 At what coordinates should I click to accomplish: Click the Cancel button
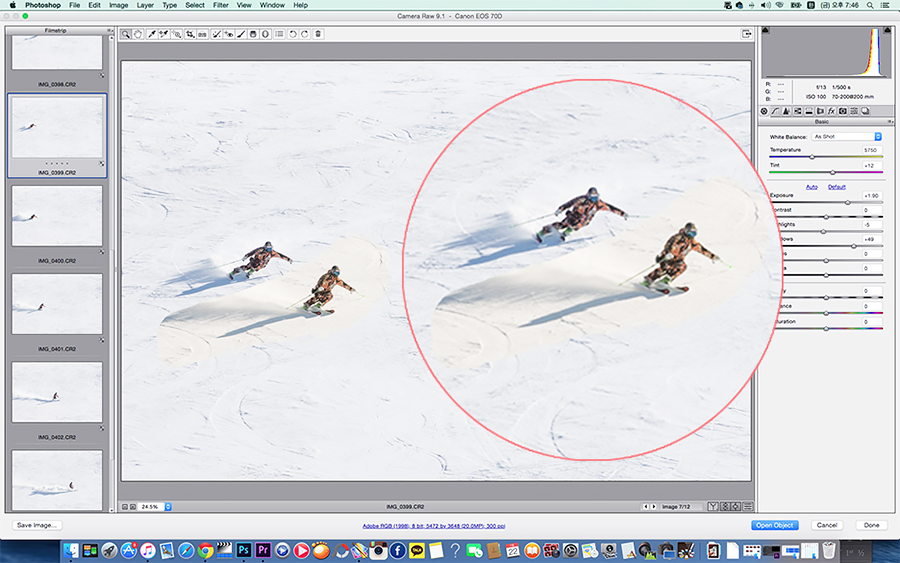pos(827,525)
